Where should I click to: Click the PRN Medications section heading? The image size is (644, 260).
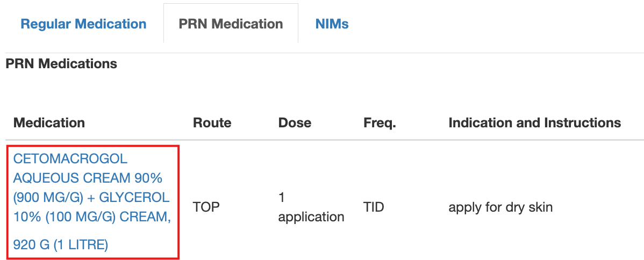coord(61,64)
